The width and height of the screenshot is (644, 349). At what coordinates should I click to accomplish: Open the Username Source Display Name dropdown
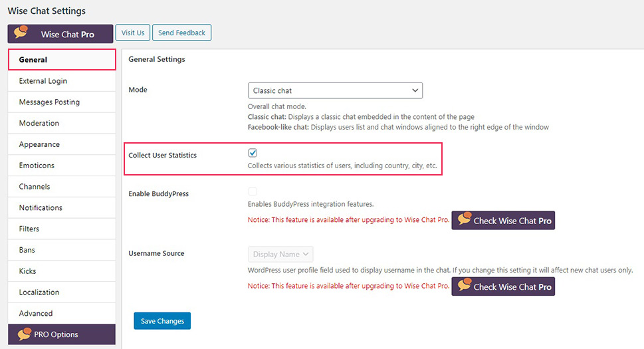click(x=280, y=254)
